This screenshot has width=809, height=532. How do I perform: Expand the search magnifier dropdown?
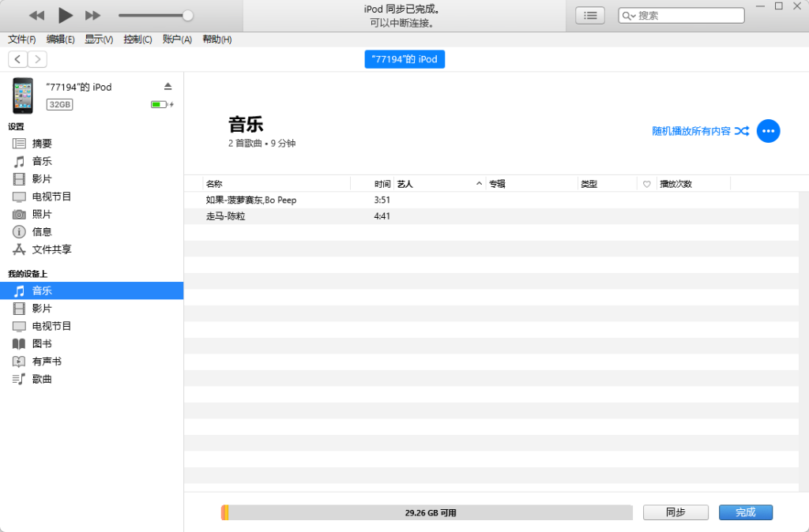pos(629,16)
